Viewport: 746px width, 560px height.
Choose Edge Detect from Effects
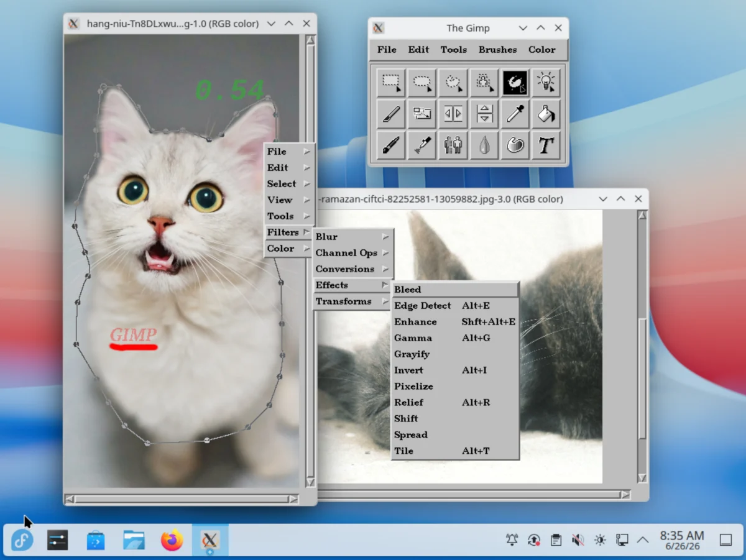[x=455, y=306]
